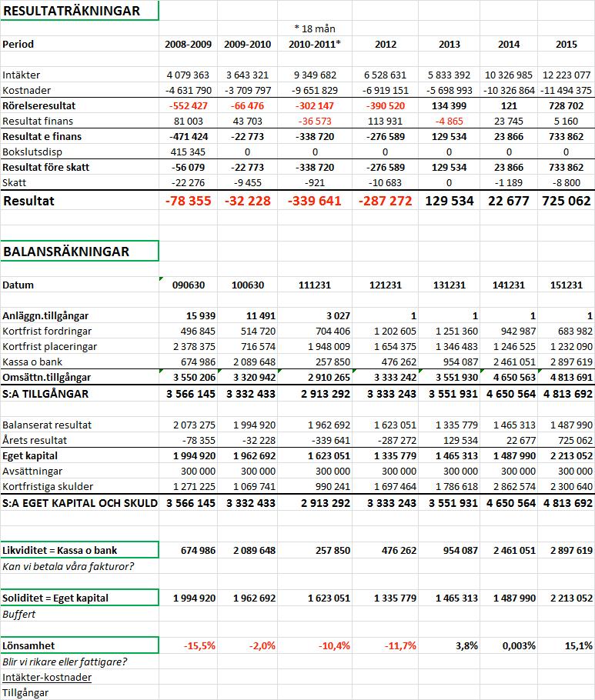Viewport: 595px width, 700px height.
Task: Click Anläggn.tillgångar value 3 027
Action: coord(338,315)
